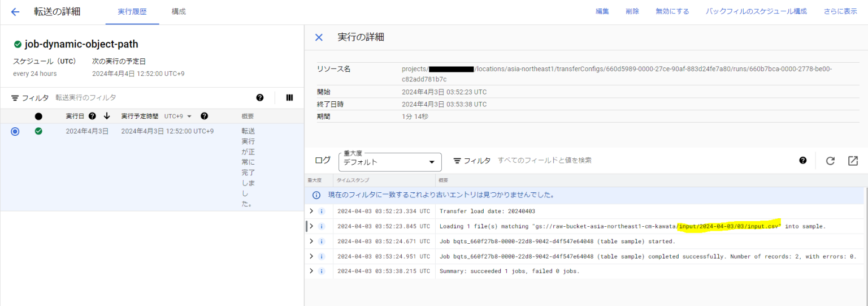This screenshot has width=868, height=306.
Task: Select the 2024年4月3日 run radio button
Action: [15, 131]
